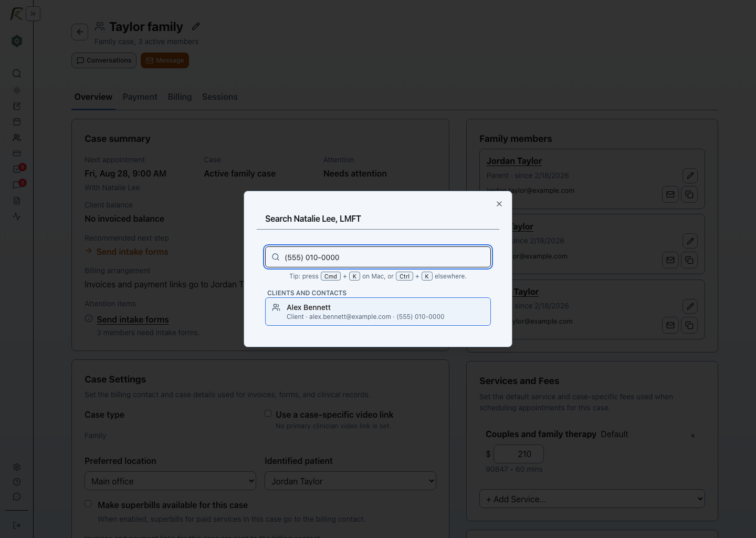756x538 pixels.
Task: Click the Conversations button
Action: click(x=104, y=60)
